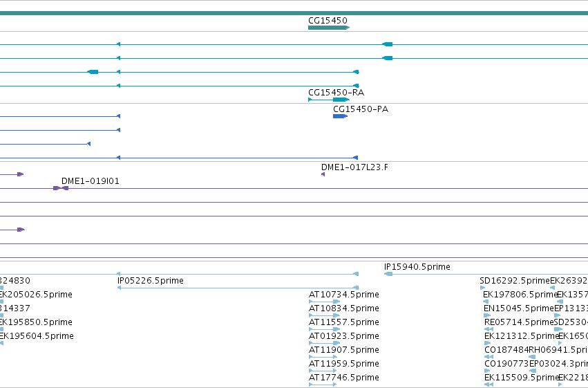Select small arrow under EN15045.5prime
This screenshot has height=388, width=588.
point(487,315)
